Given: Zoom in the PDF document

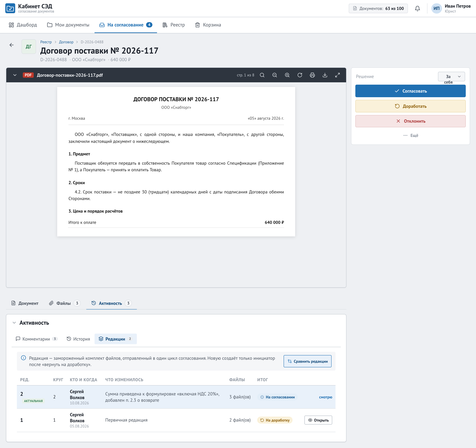Looking at the screenshot, I should click(x=287, y=75).
